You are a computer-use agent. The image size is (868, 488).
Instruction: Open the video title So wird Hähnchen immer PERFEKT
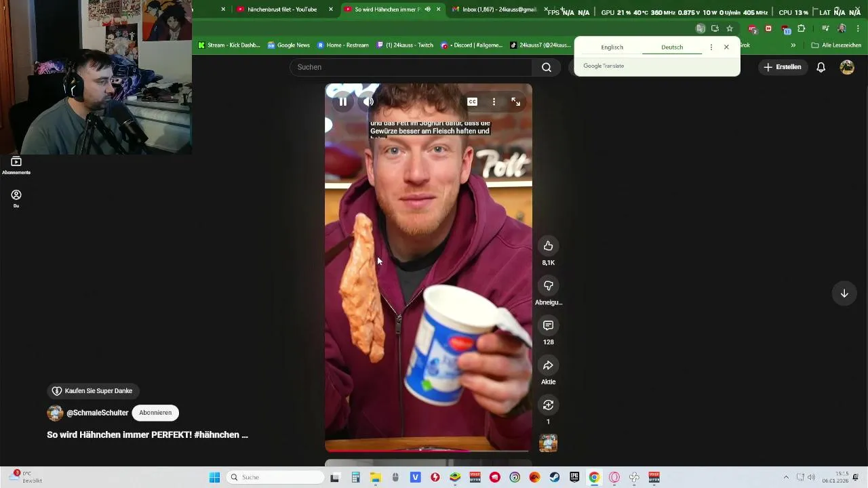pos(147,435)
